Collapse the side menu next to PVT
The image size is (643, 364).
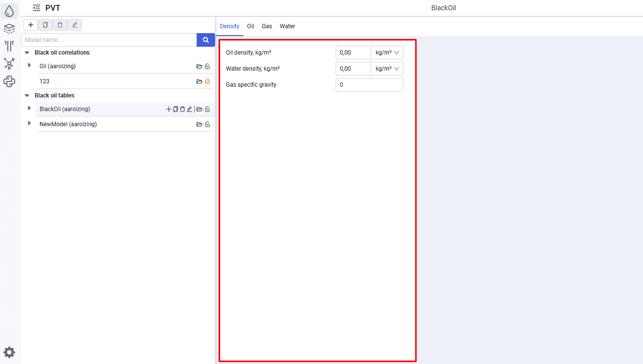[x=37, y=8]
